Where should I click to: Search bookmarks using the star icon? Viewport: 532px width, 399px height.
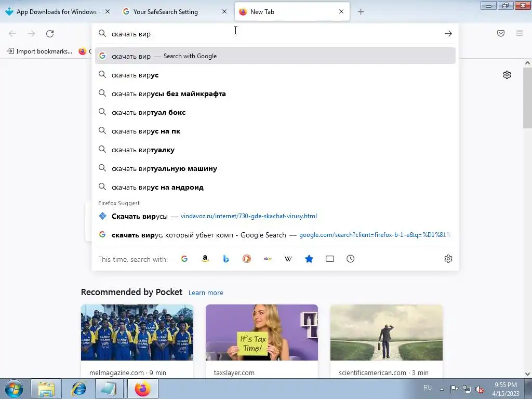point(309,259)
